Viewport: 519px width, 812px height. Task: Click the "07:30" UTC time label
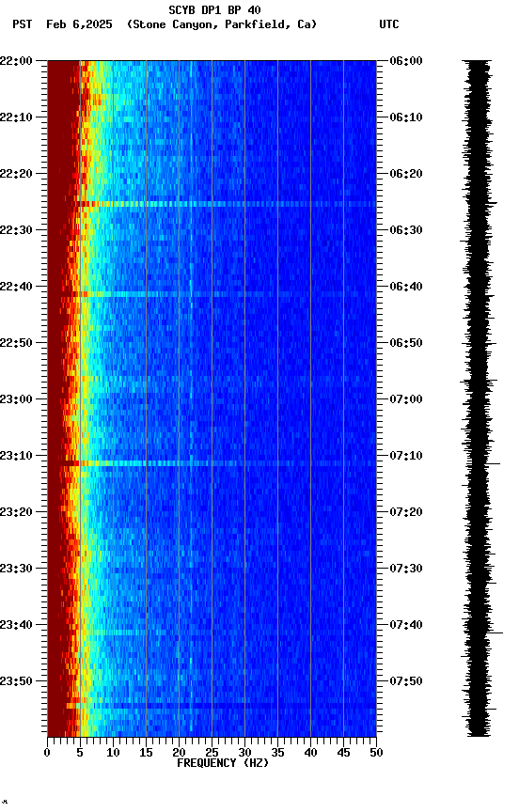[406, 570]
